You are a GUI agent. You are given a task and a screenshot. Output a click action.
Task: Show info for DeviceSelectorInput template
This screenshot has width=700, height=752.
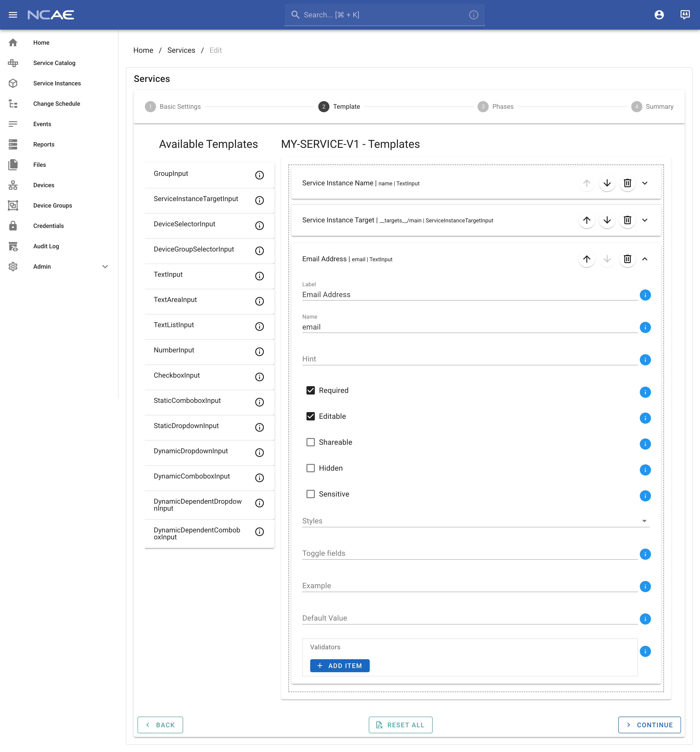coord(259,225)
